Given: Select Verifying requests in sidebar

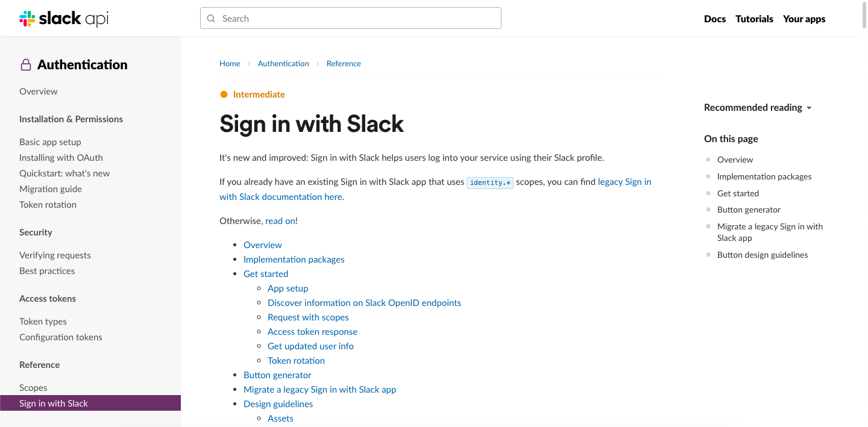Looking at the screenshot, I should click(x=55, y=255).
